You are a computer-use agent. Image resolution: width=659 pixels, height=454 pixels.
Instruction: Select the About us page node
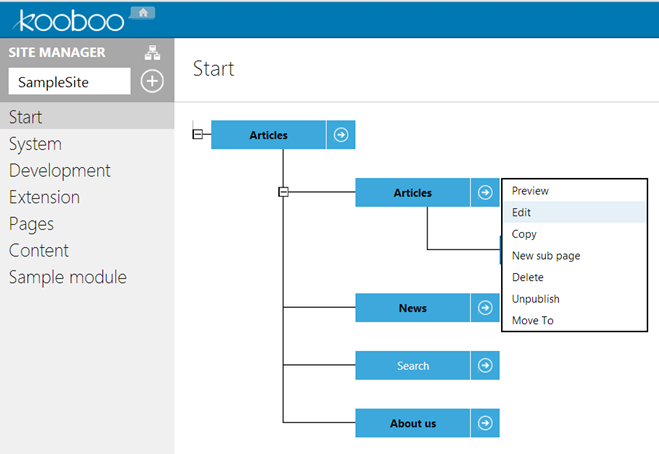[x=413, y=423]
